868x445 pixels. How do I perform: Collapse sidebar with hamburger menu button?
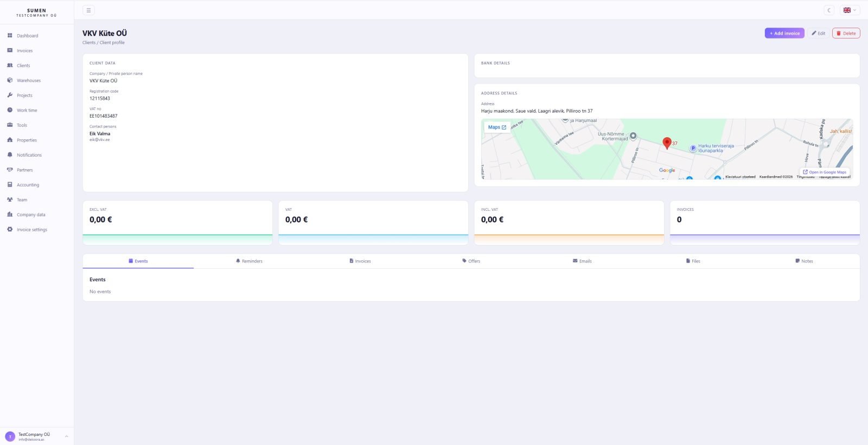coord(88,10)
